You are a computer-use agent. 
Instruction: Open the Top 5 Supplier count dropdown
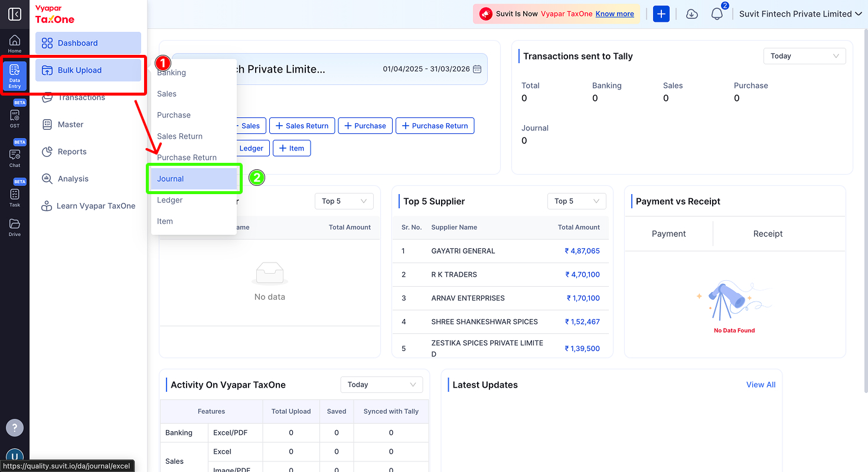coord(576,201)
